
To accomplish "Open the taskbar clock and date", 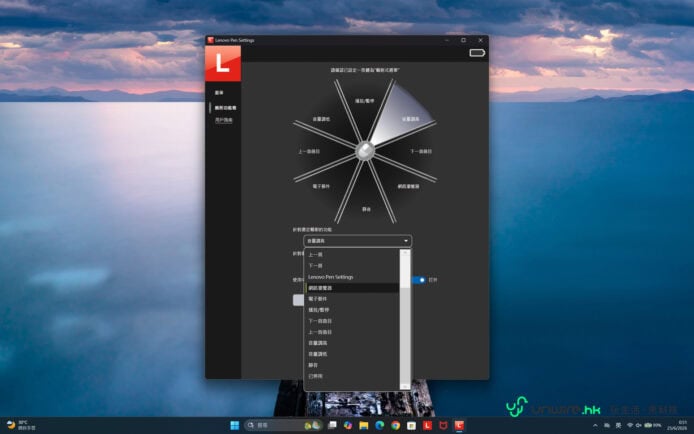I will click(677, 425).
